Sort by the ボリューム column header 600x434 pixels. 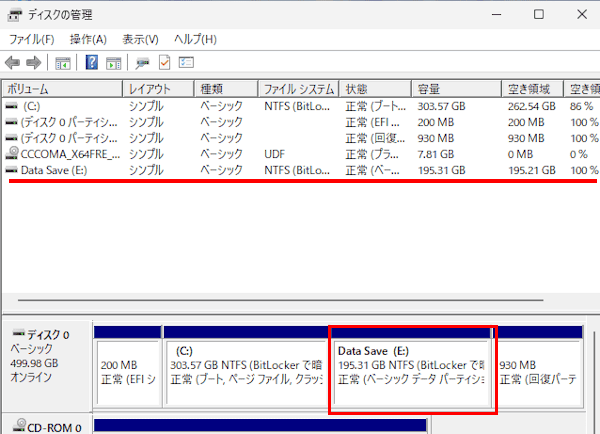click(62, 89)
